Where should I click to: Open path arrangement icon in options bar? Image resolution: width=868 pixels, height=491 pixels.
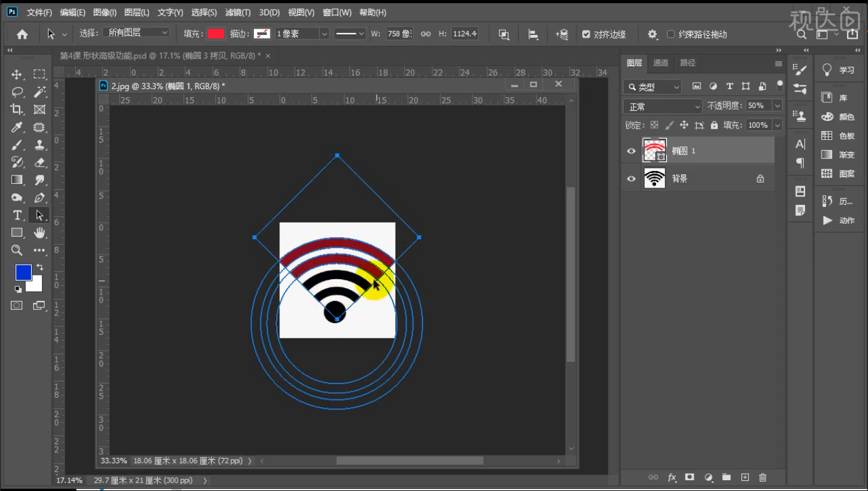click(x=562, y=34)
